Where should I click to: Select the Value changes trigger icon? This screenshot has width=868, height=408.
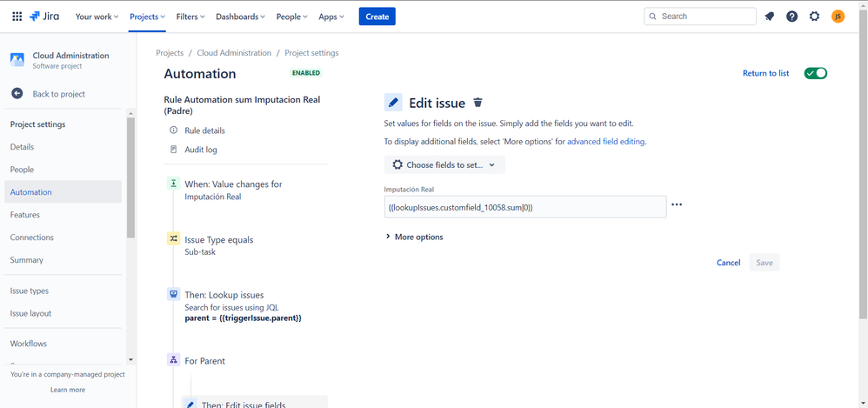174,184
